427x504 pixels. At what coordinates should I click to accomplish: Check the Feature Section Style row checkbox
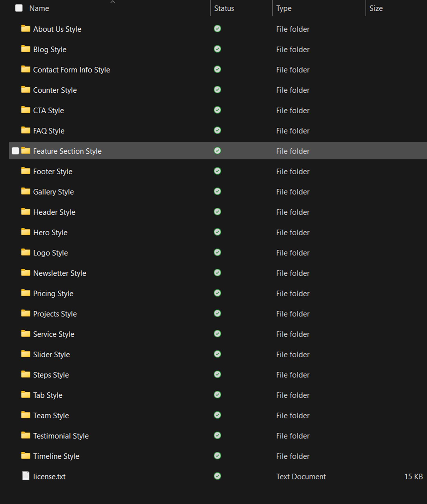tap(15, 151)
